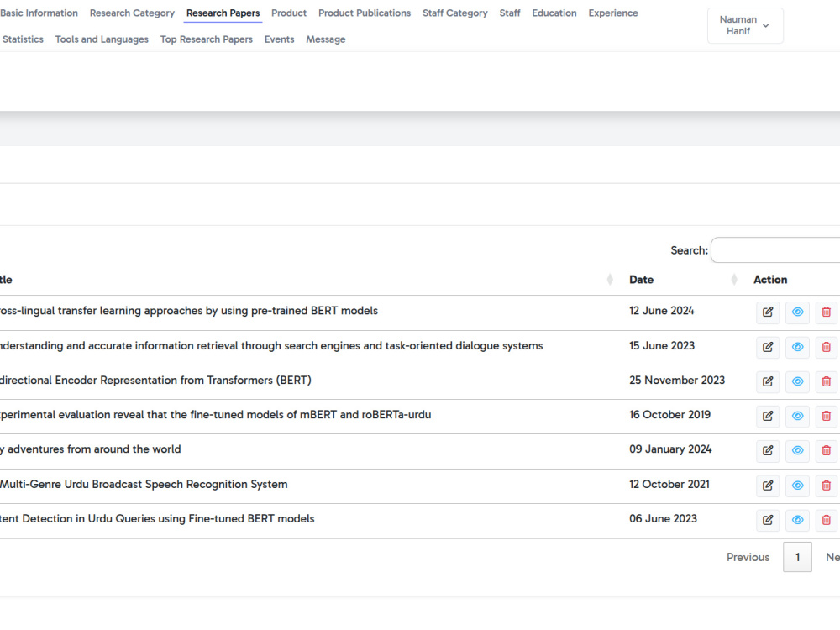
Task: Select Intent Detection in Urdu Queries title
Action: click(x=157, y=518)
